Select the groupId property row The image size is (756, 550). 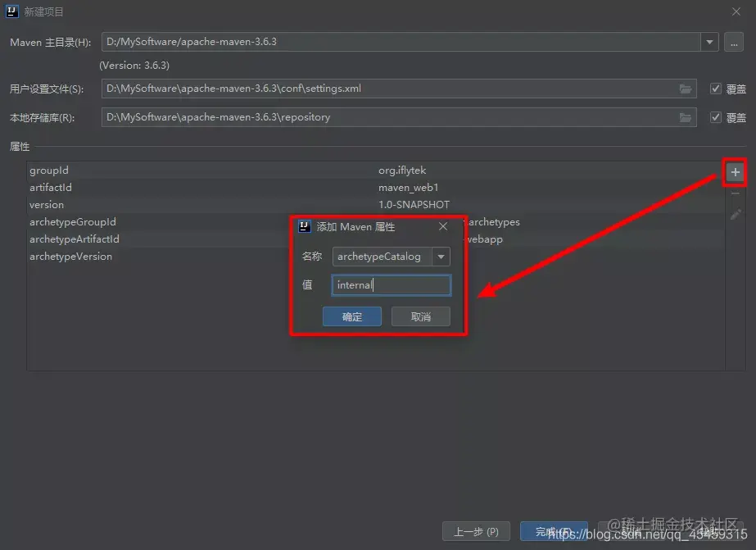[x=376, y=170]
